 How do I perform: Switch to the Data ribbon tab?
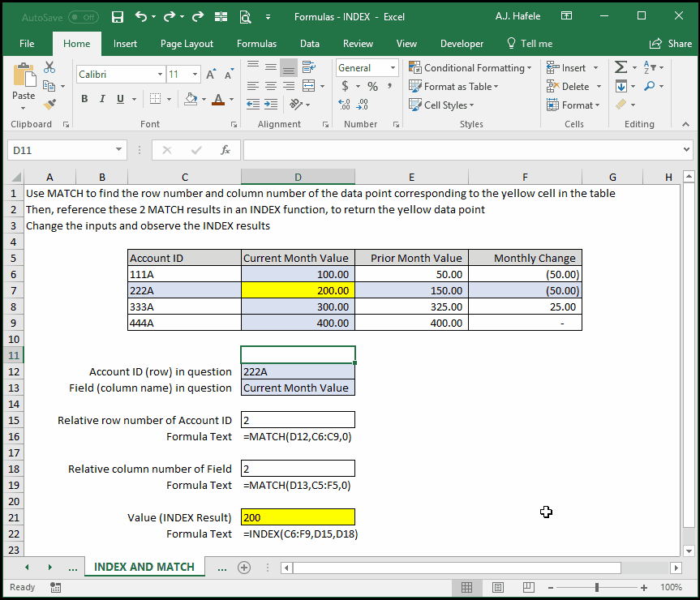click(x=309, y=44)
